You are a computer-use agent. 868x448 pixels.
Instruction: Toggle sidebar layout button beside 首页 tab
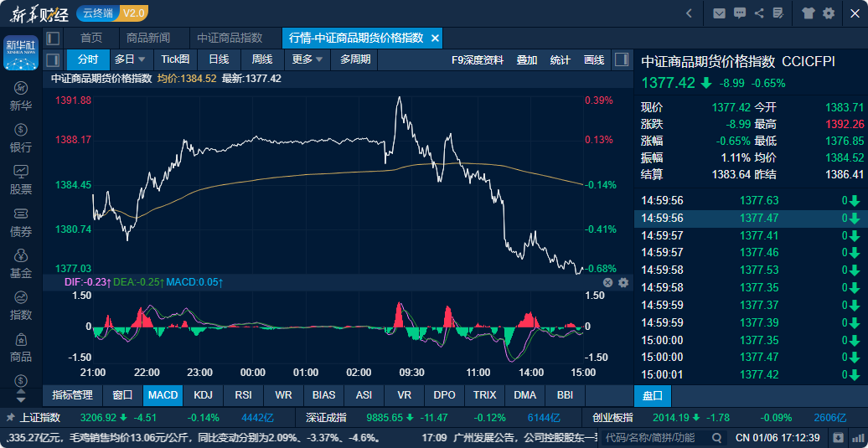(x=53, y=38)
